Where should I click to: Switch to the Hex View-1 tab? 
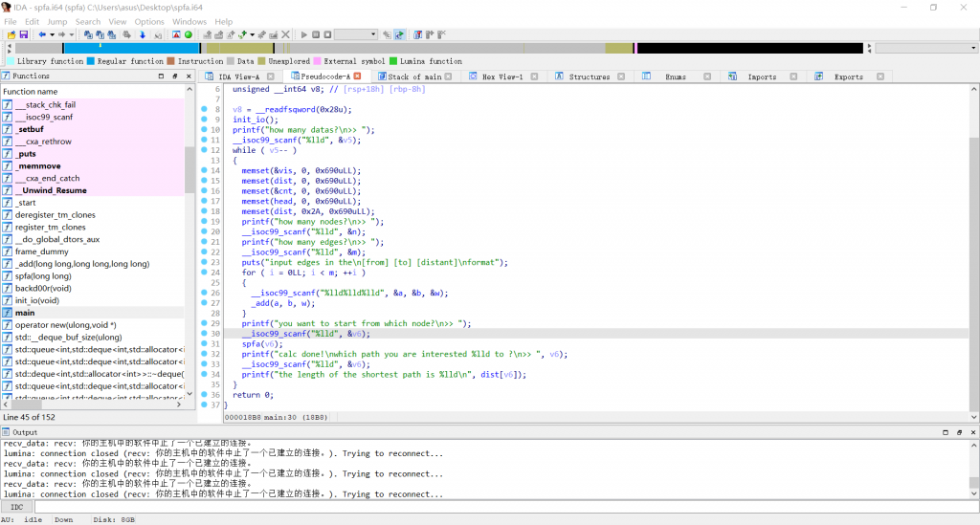[502, 77]
